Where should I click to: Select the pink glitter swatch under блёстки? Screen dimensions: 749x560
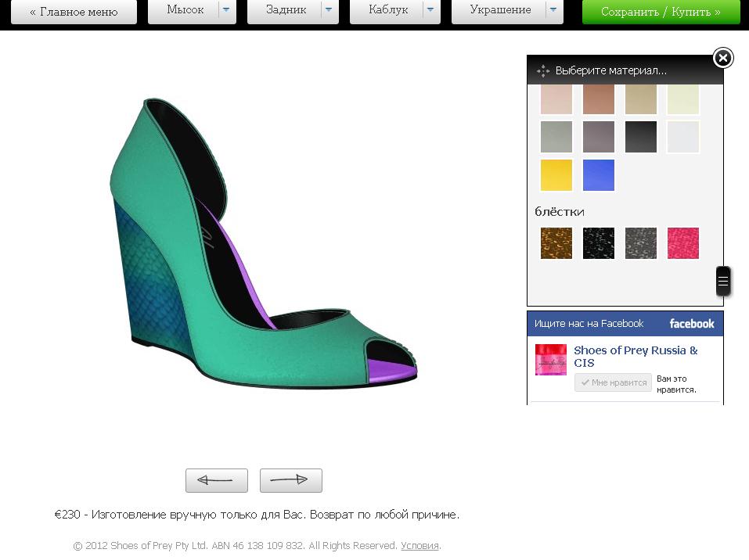[x=683, y=243]
